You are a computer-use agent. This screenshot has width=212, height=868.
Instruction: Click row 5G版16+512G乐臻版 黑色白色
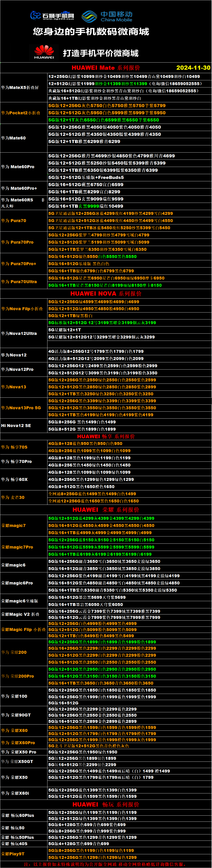click(130, 264)
